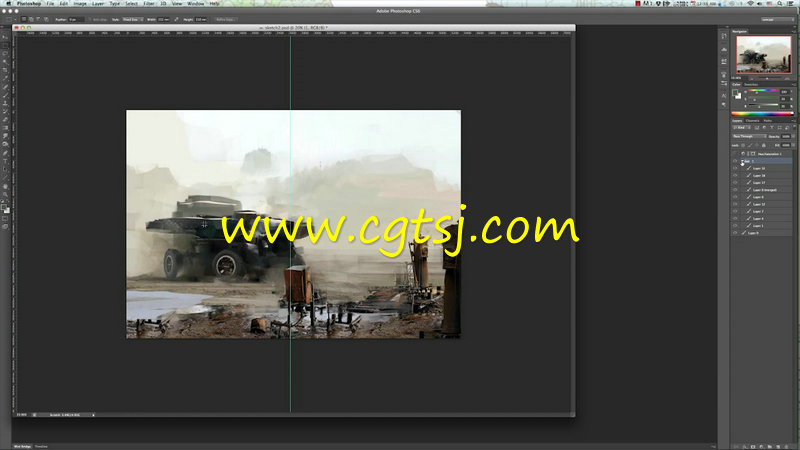Click the Refine Edge button
This screenshot has width=800, height=450.
225,19
